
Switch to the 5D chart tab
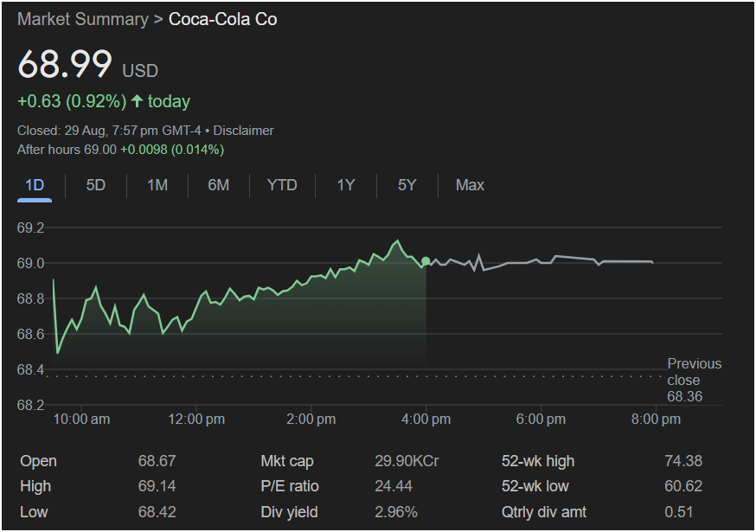click(x=96, y=185)
